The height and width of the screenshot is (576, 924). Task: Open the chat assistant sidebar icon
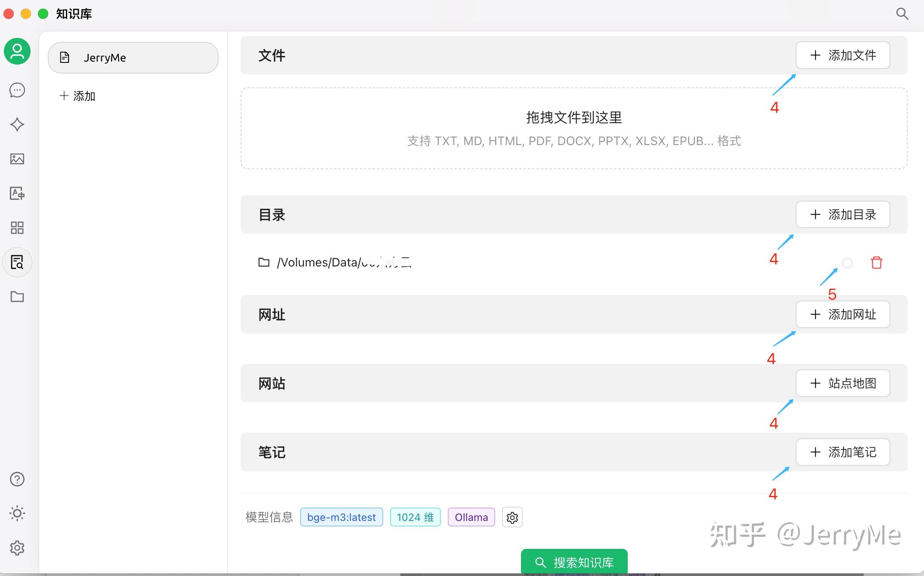pyautogui.click(x=17, y=90)
